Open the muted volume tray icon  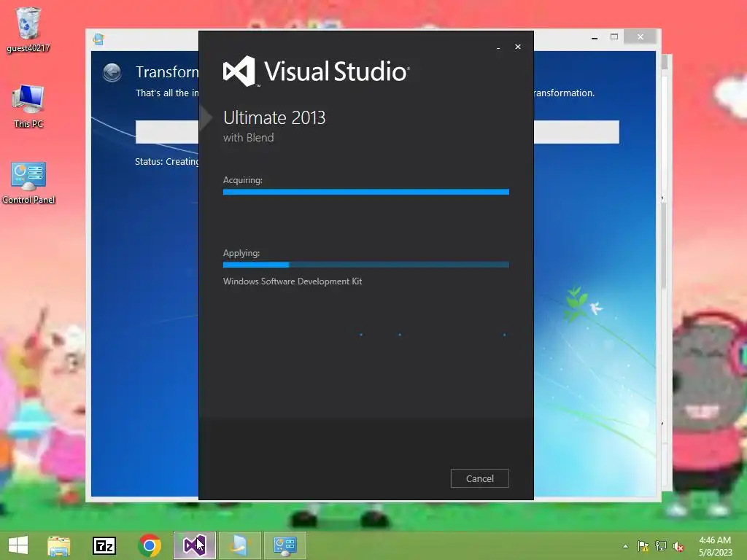[x=678, y=546]
